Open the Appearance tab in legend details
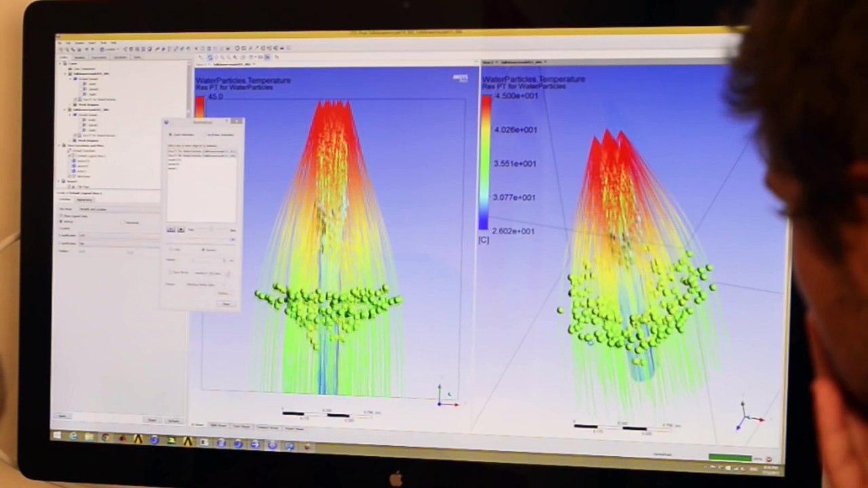Screen dimensions: 868x488 [x=84, y=199]
